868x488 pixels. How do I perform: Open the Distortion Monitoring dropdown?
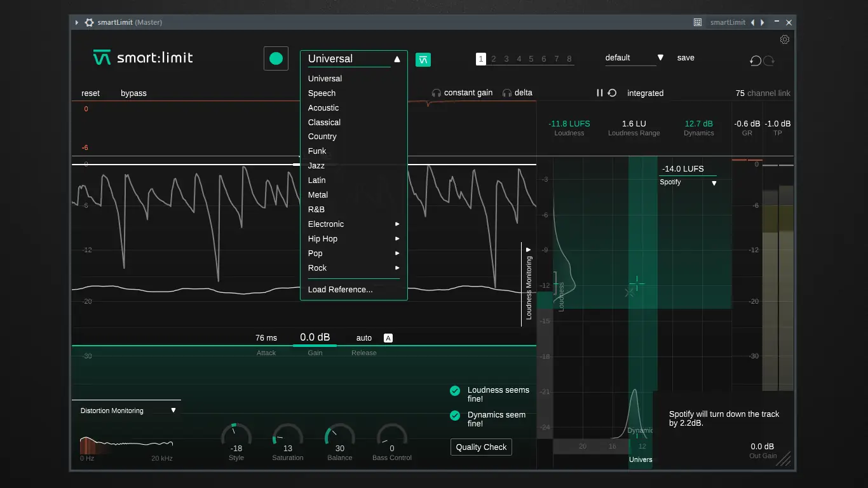[128, 410]
